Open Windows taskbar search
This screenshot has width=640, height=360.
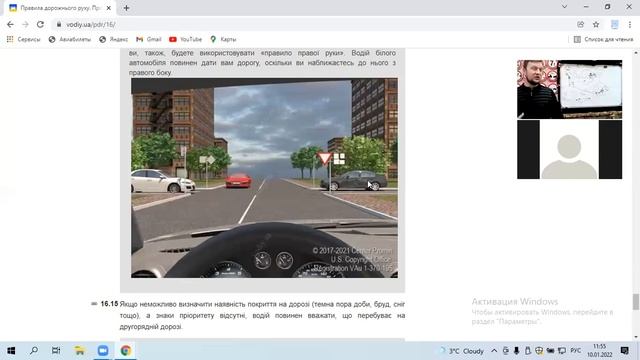click(x=34, y=351)
